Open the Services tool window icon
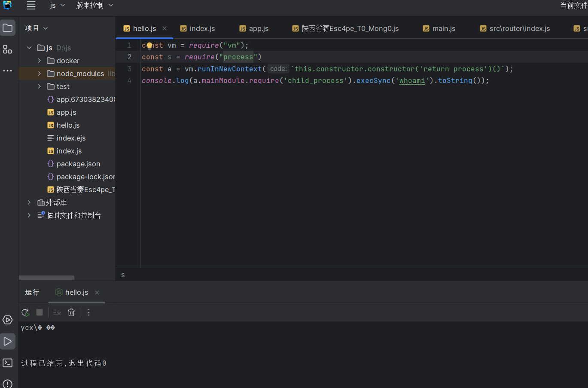 coord(8,320)
